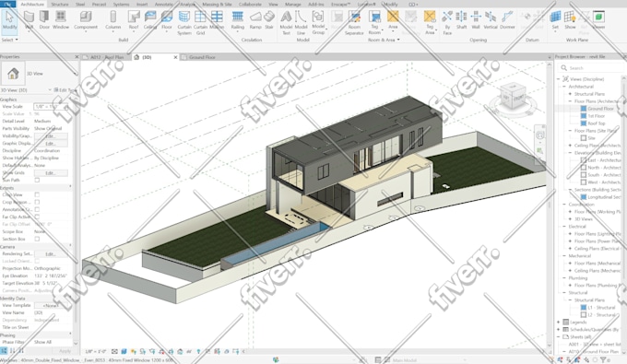The image size is (627, 364).
Task: Open 1st Floor plan in Project Browser
Action: tap(596, 116)
